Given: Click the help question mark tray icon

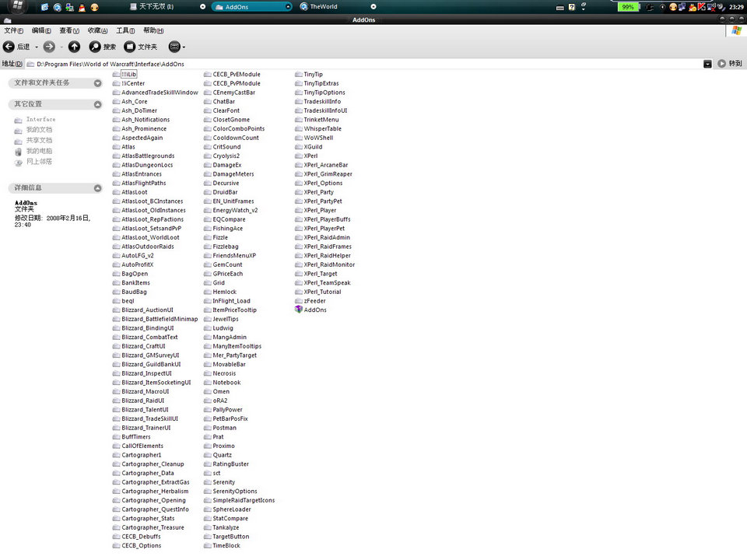Looking at the screenshot, I should [x=572, y=7].
